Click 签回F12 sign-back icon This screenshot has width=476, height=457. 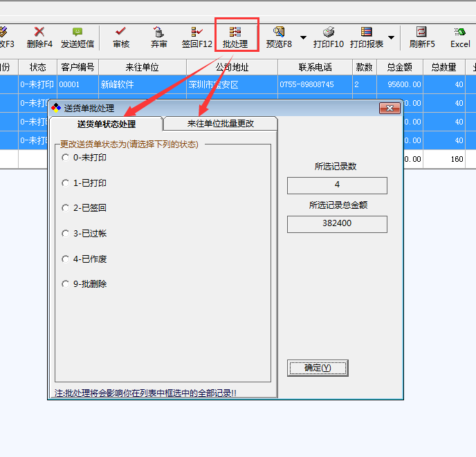coord(196,32)
